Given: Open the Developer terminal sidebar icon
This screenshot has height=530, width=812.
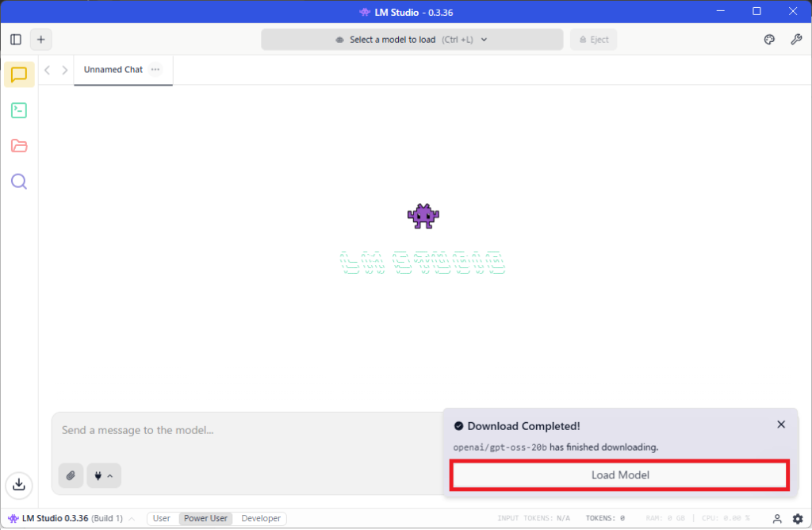Looking at the screenshot, I should (19, 110).
